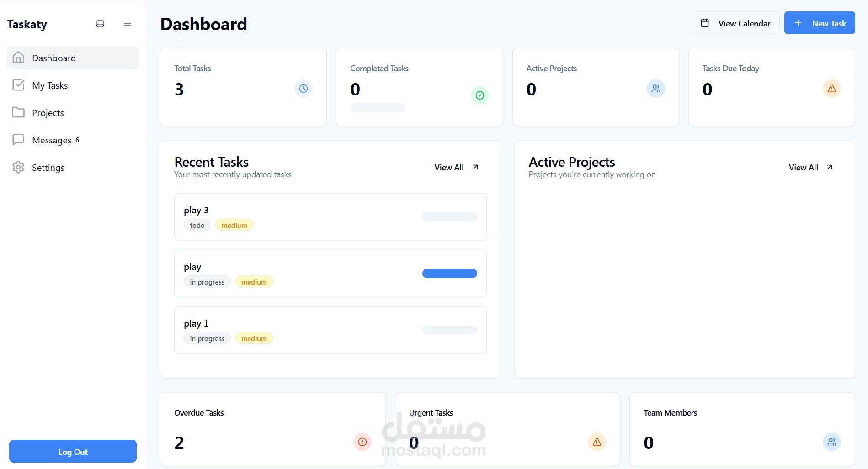Click the progress bar of play 3

(450, 217)
